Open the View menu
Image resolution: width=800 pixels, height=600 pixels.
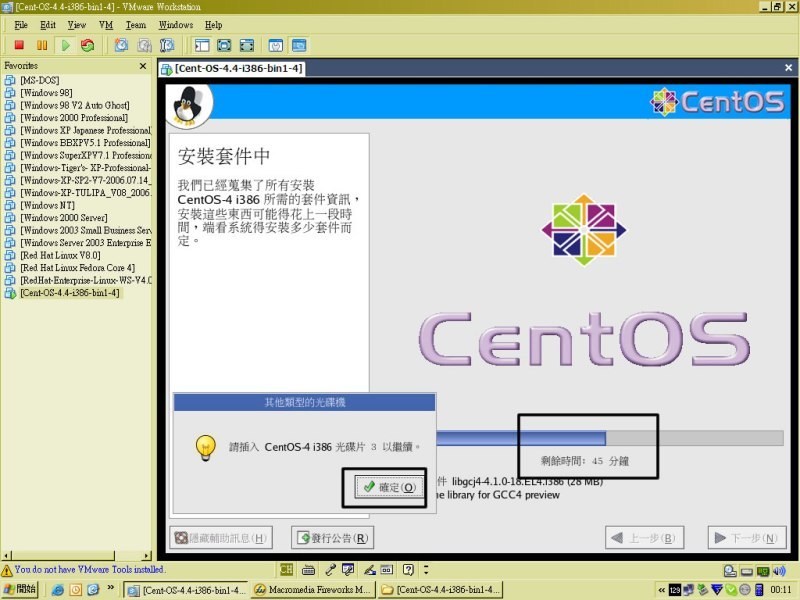pos(77,25)
